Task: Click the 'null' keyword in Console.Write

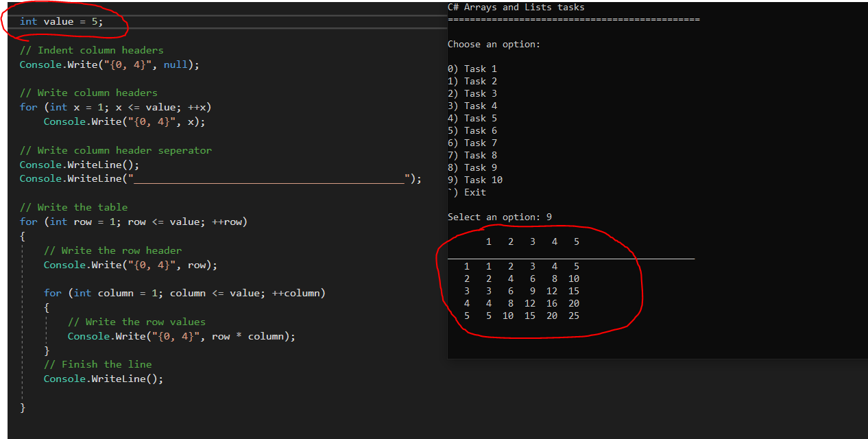Action: [x=176, y=64]
